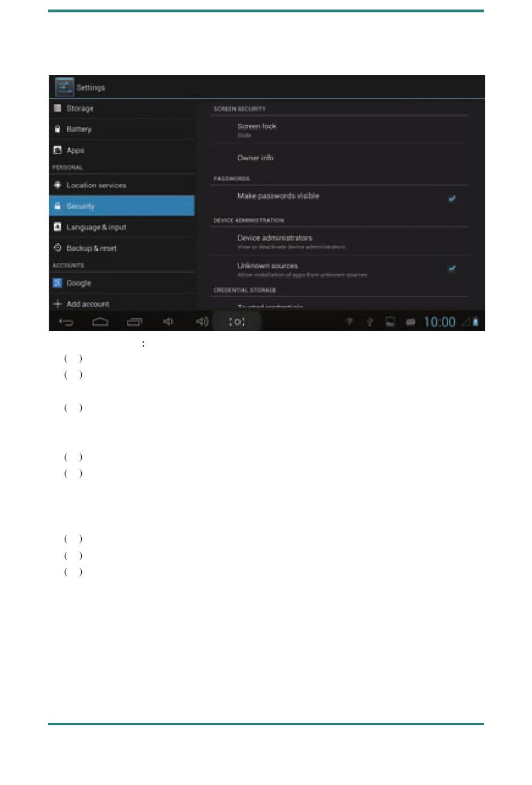Open Language & input settings
The height and width of the screenshot is (785, 532).
[x=122, y=227]
